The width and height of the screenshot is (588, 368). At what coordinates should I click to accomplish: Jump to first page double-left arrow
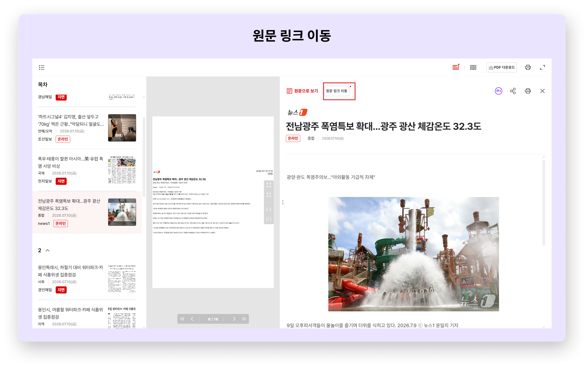coord(182,319)
